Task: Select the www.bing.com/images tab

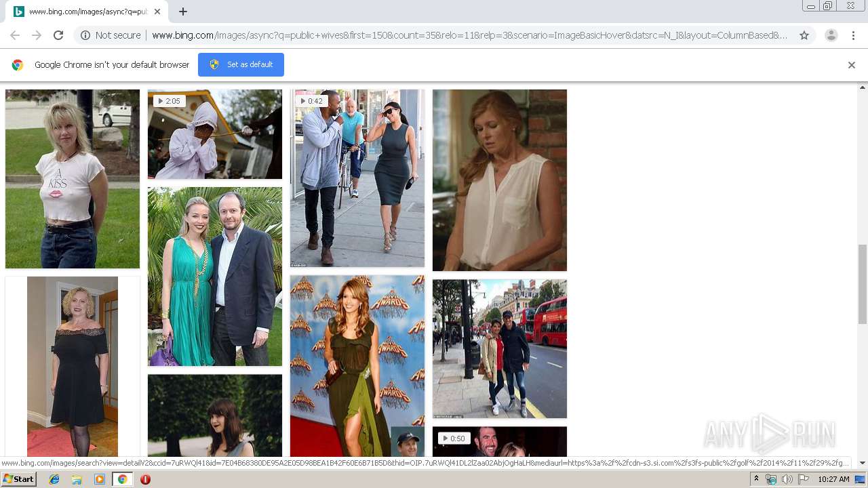Action: pyautogui.click(x=87, y=12)
